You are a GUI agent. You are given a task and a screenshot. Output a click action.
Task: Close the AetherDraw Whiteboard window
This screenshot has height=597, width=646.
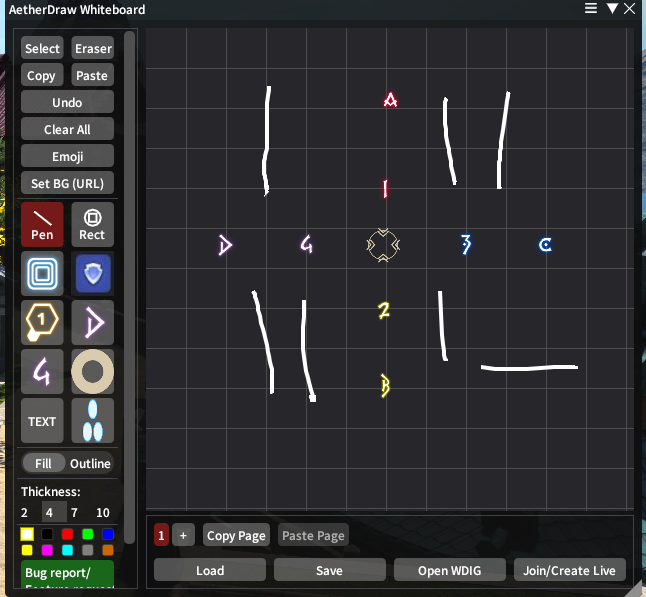pyautogui.click(x=630, y=8)
